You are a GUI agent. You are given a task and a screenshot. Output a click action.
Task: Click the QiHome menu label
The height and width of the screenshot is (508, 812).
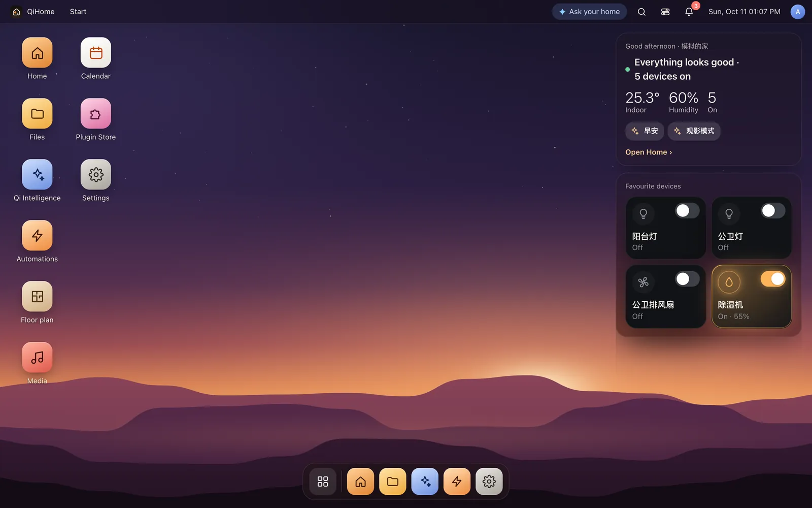click(x=41, y=12)
